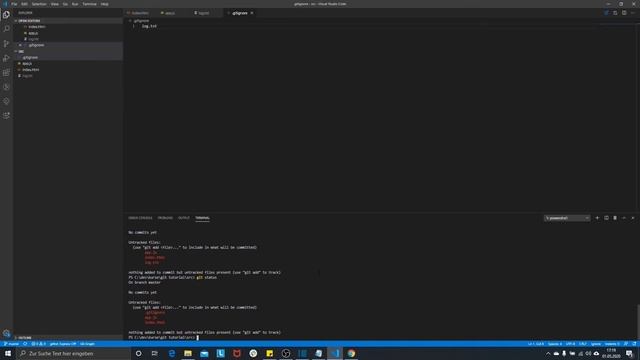Screen dimensions: 640x360
Task: Open errors and warnings in status bar
Action: [38, 344]
